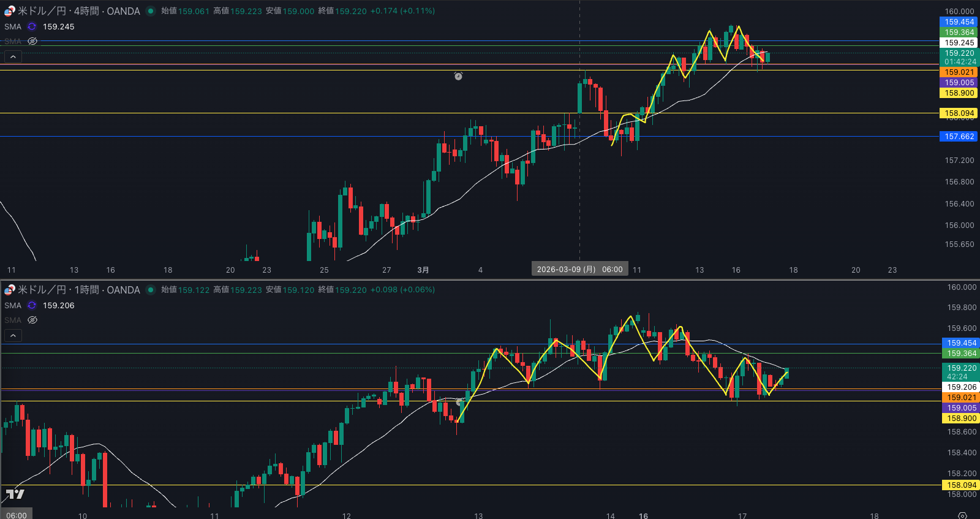The image size is (980, 519).
Task: Click the orange 159.021 label on upper chart
Action: 959,72
